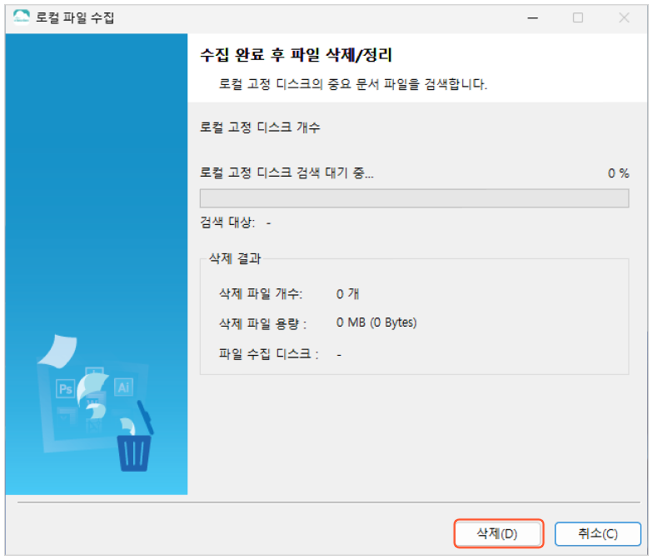
Task: Click the 삭제 파일 용량 label
Action: point(263,323)
